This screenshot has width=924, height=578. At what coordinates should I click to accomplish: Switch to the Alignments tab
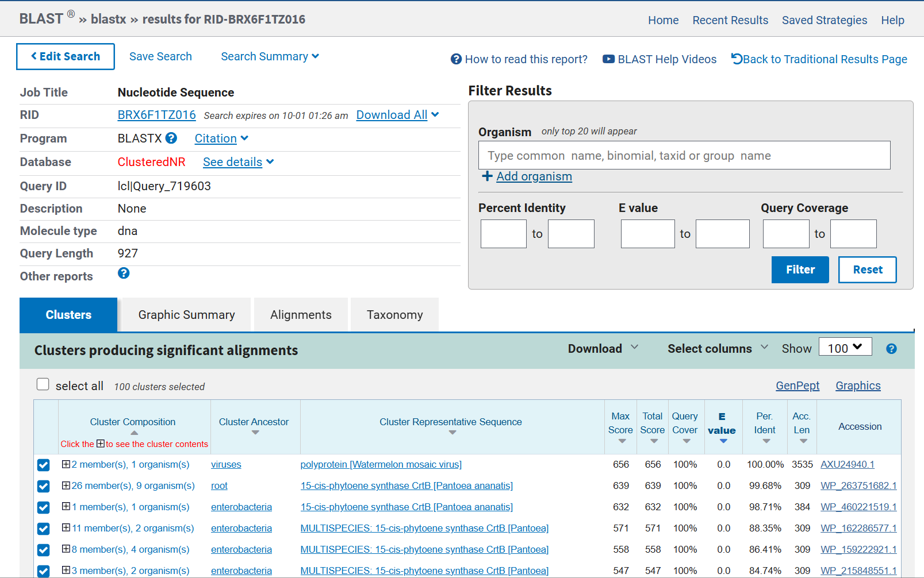coord(301,315)
